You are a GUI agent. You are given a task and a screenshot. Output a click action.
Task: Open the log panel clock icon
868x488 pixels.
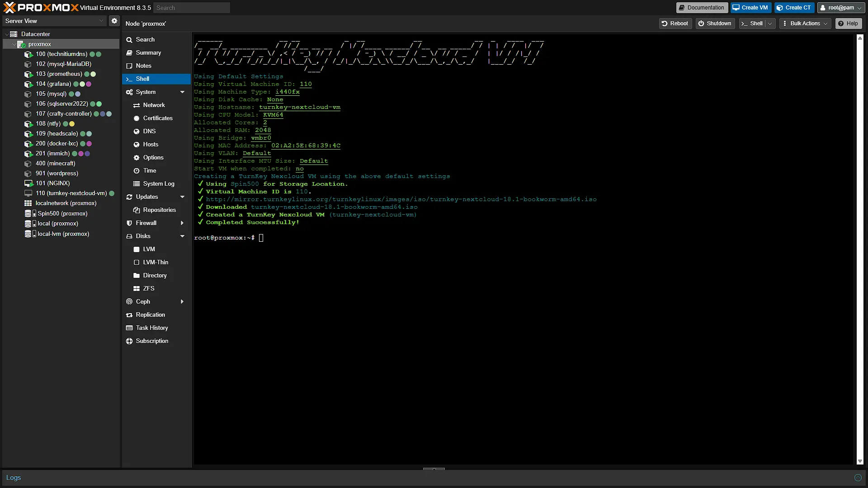tap(858, 478)
